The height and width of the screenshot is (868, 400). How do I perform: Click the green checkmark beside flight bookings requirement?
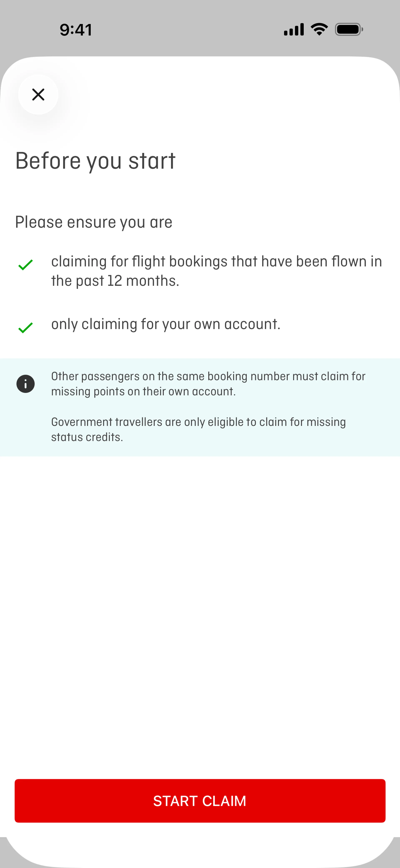[x=26, y=265]
